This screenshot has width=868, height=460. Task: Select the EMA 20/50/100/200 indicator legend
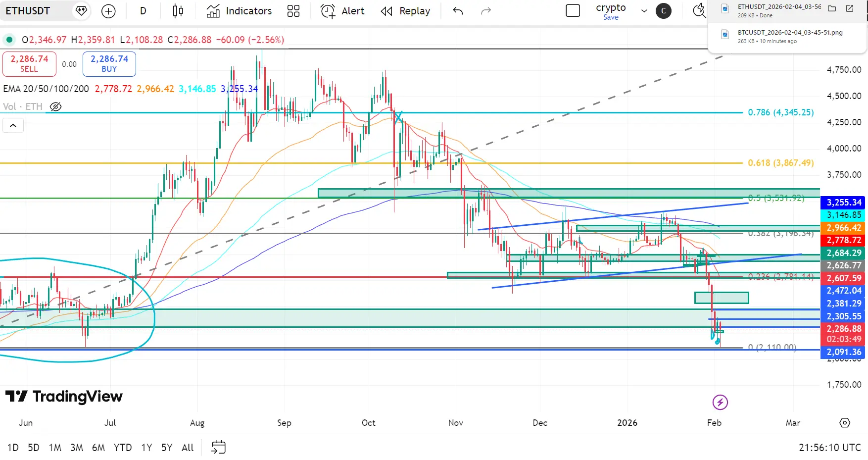point(46,89)
